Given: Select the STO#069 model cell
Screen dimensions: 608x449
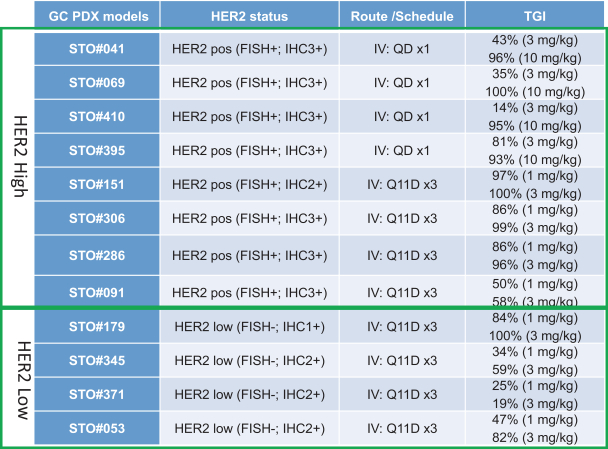Looking at the screenshot, I should 96,83.
